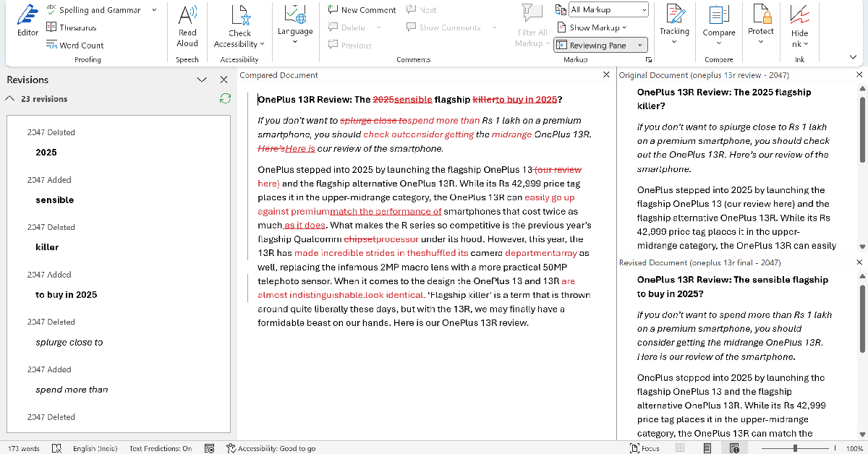The image size is (868, 454).
Task: Open the proofing errors status icon
Action: tap(56, 448)
